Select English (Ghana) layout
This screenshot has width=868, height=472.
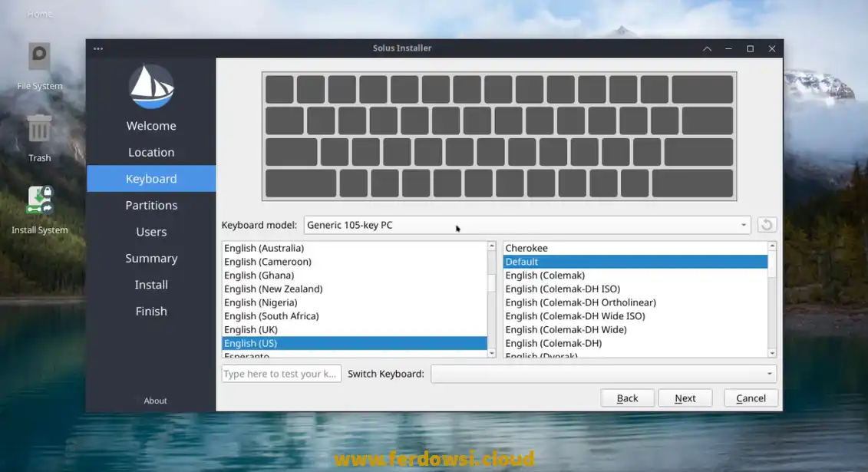355,275
